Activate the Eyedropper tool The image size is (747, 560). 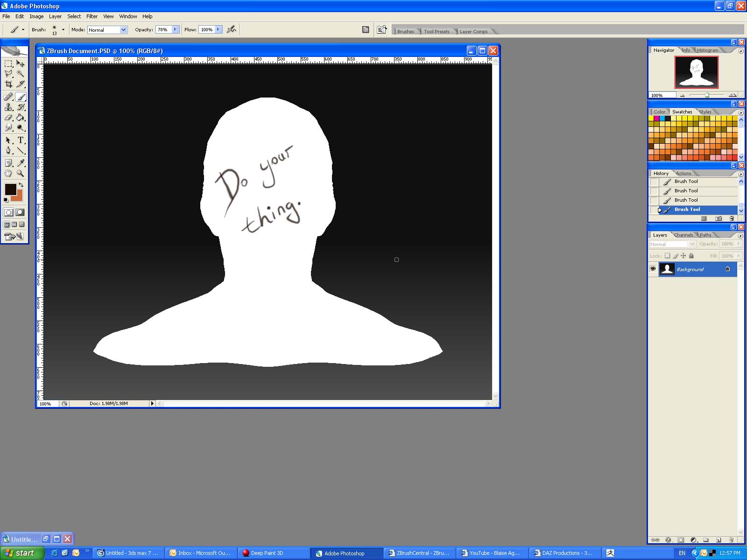coord(21,163)
